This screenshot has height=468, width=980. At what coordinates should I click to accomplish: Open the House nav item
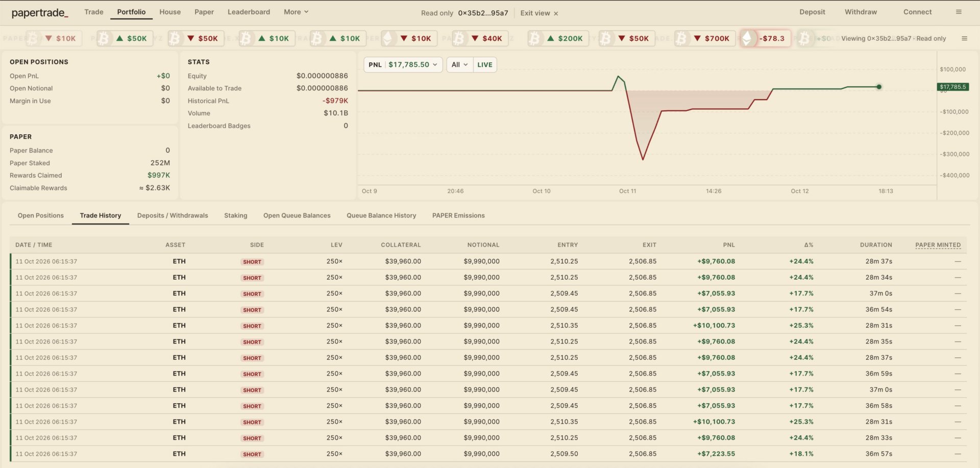point(170,12)
